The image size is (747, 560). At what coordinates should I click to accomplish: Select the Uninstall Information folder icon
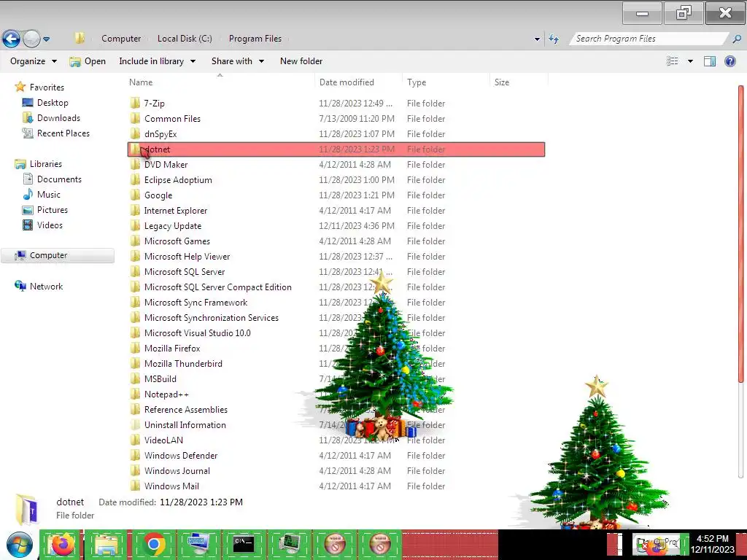click(135, 425)
